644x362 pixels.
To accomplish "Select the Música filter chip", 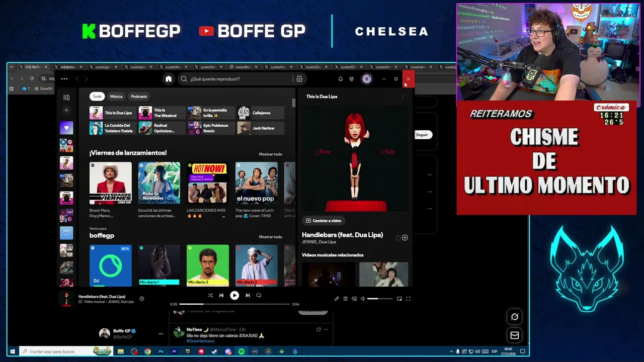I will click(116, 97).
